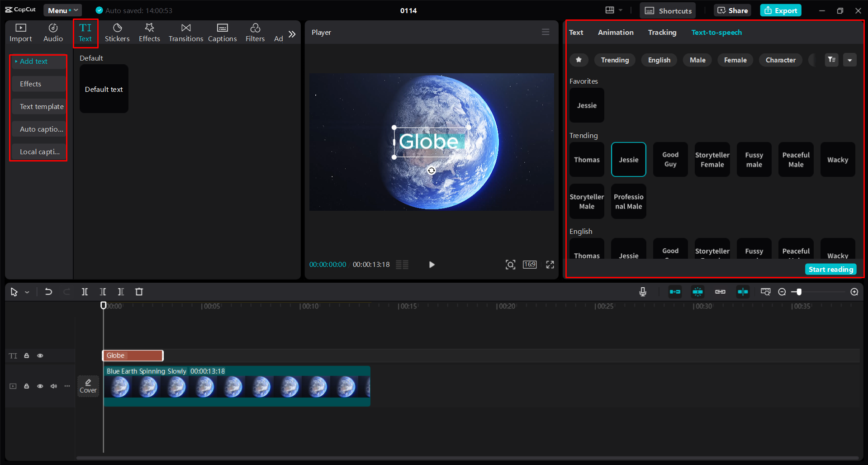Open the Menu dropdown

click(x=62, y=10)
